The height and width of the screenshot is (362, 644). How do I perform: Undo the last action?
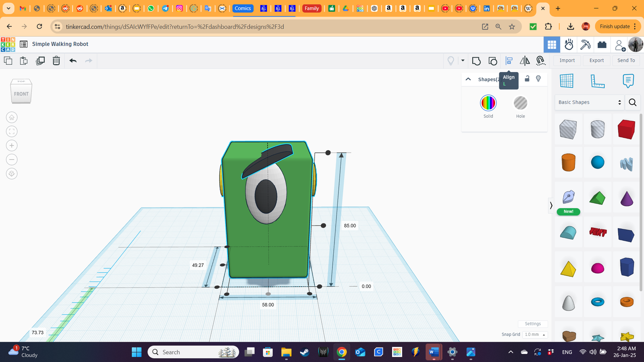pyautogui.click(x=73, y=60)
